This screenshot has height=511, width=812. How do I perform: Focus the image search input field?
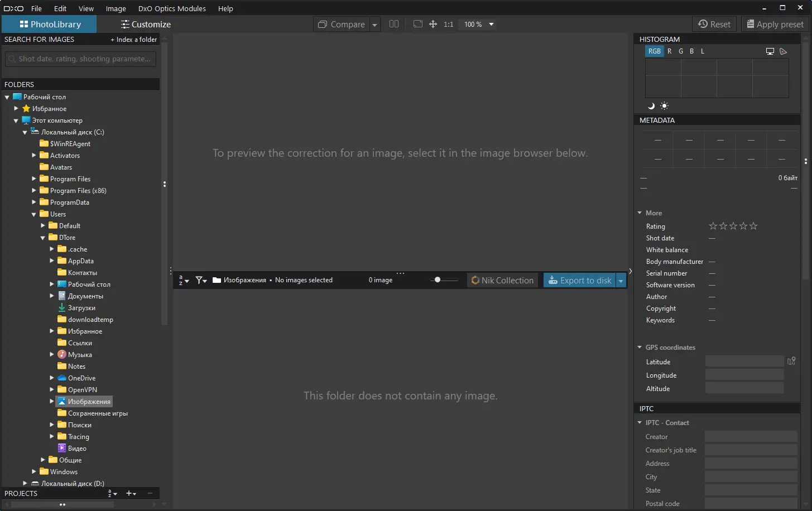[x=80, y=59]
